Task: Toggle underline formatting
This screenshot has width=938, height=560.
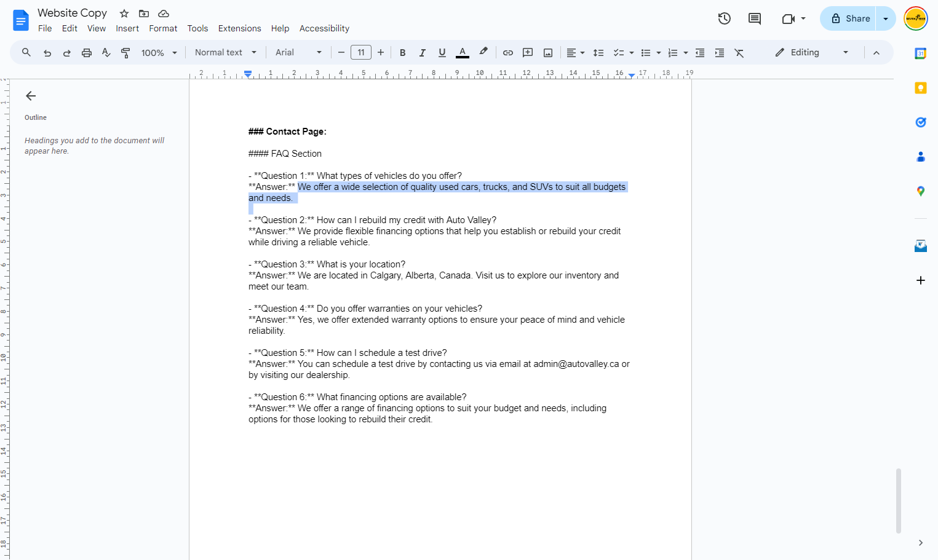Action: point(442,53)
